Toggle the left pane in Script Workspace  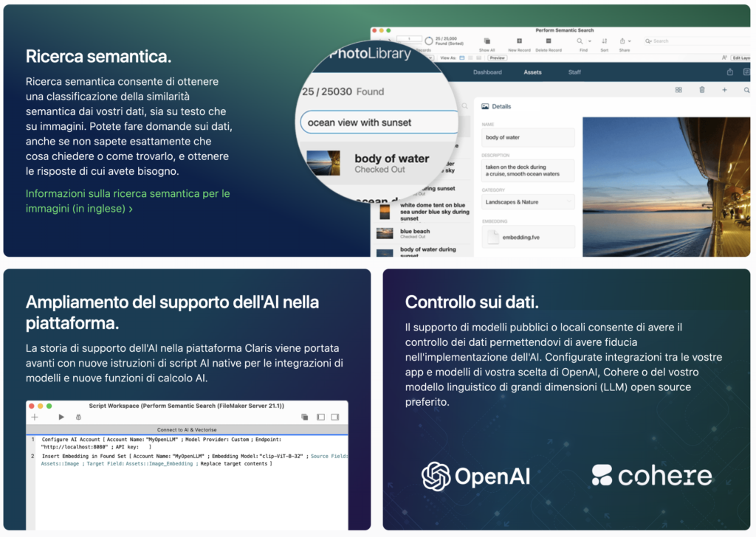pos(320,417)
